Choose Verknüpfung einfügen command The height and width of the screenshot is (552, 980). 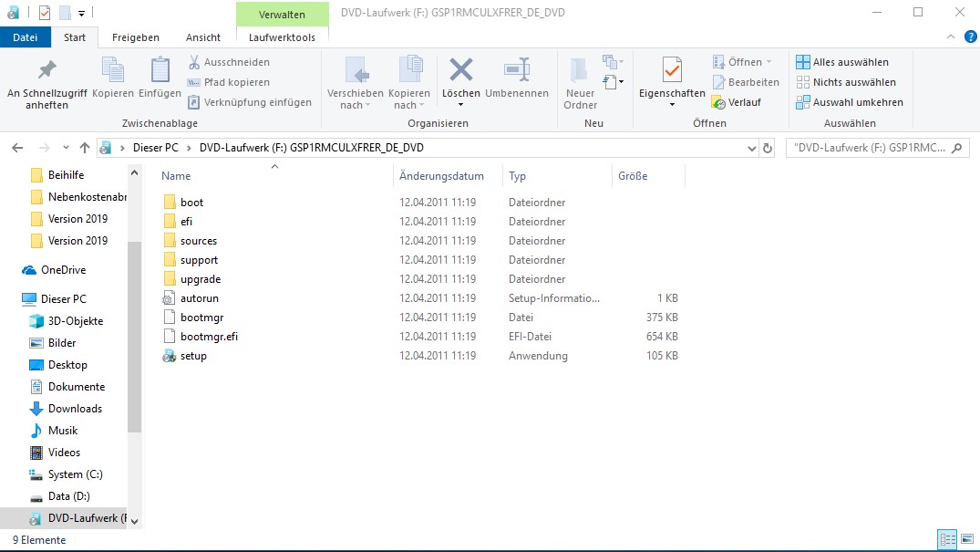[x=250, y=102]
